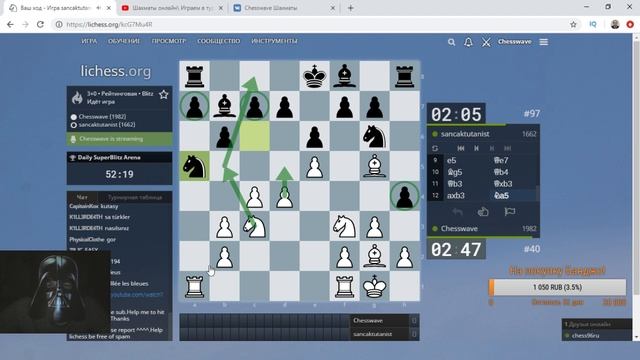Jump to the last move
Image resolution: width=640 pixels, height=360 pixels.
coord(507,148)
